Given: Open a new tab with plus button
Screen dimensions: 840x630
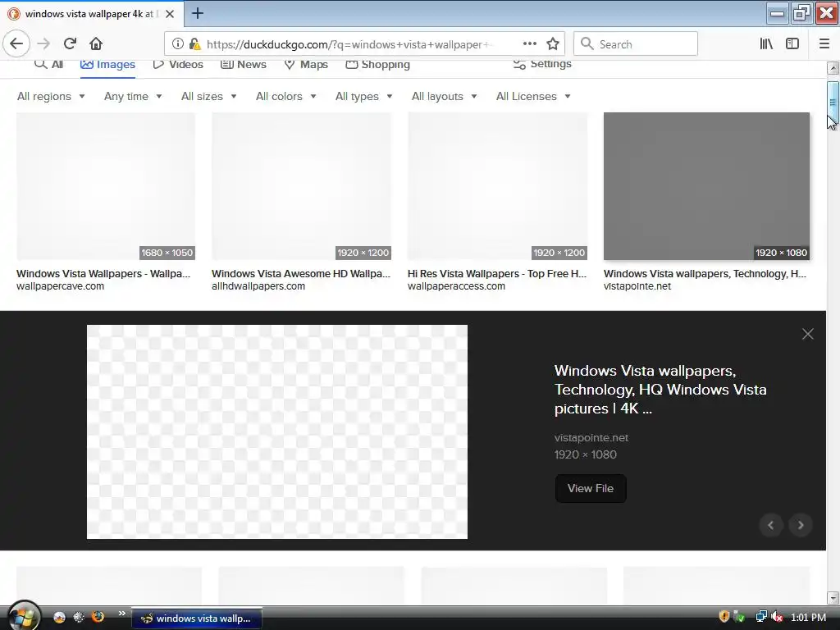Looking at the screenshot, I should (x=197, y=13).
